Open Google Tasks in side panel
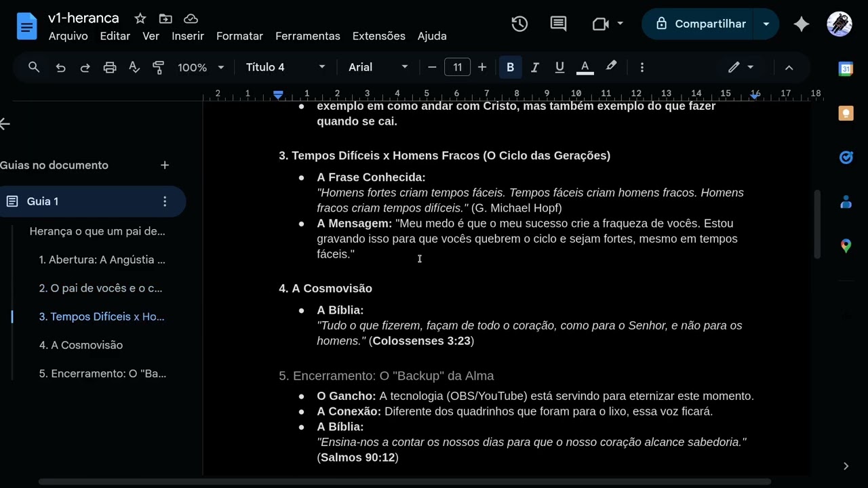 pyautogui.click(x=846, y=157)
